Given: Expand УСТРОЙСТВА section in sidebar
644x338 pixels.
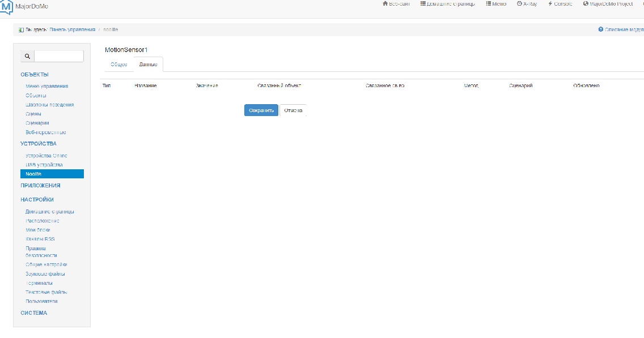Looking at the screenshot, I should tap(39, 144).
